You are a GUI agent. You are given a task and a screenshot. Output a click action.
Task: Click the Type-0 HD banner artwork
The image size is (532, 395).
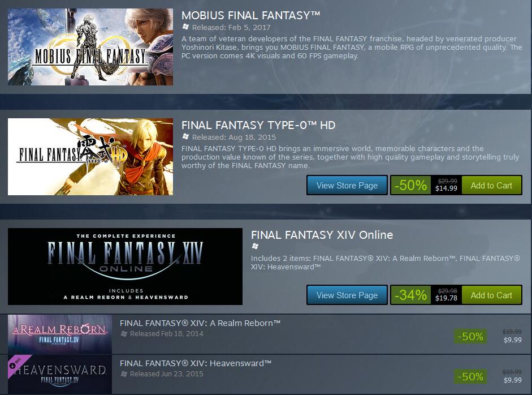tap(90, 157)
